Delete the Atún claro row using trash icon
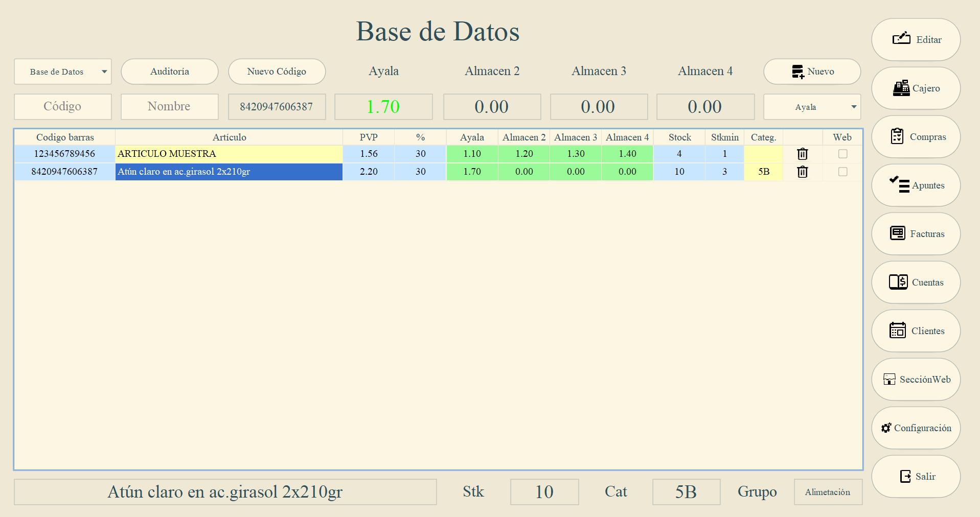980x517 pixels. tap(803, 172)
